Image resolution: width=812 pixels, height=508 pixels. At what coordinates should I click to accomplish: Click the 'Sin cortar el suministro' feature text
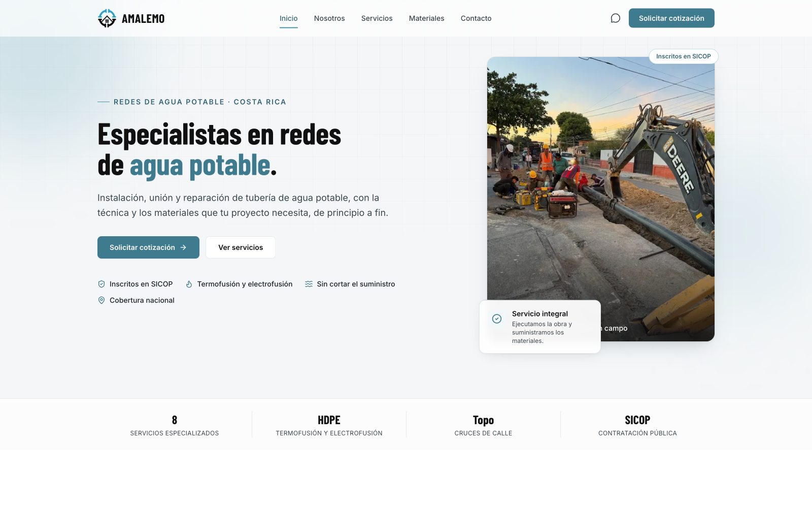356,284
